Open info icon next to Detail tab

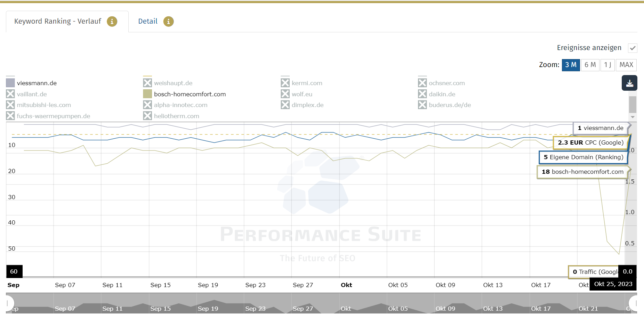pos(169,22)
